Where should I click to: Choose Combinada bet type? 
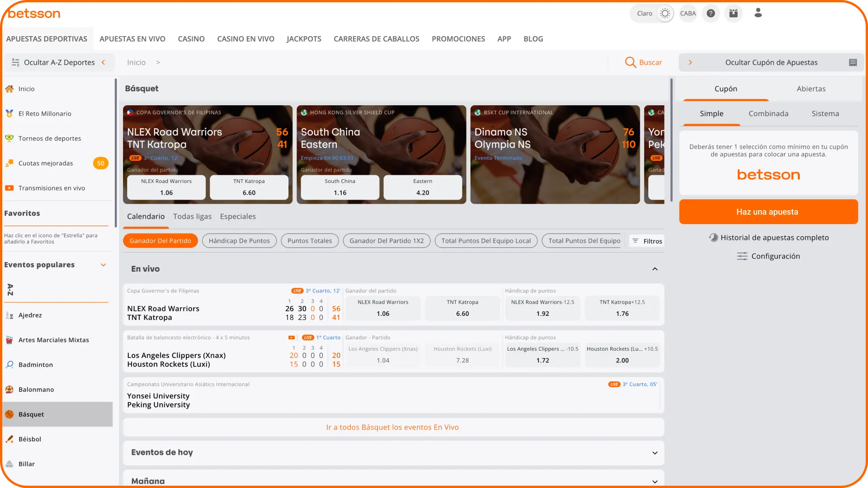click(768, 114)
